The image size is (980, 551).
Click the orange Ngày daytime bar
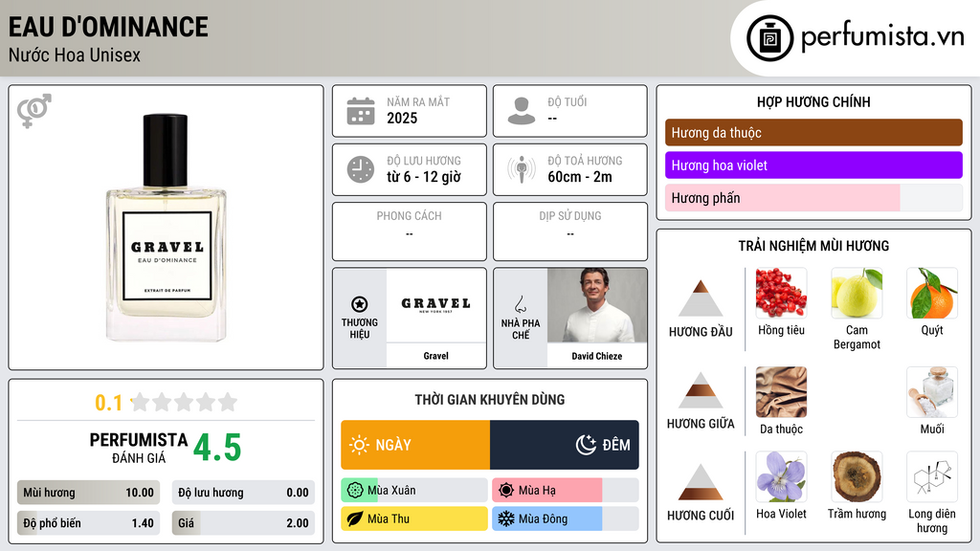click(415, 445)
